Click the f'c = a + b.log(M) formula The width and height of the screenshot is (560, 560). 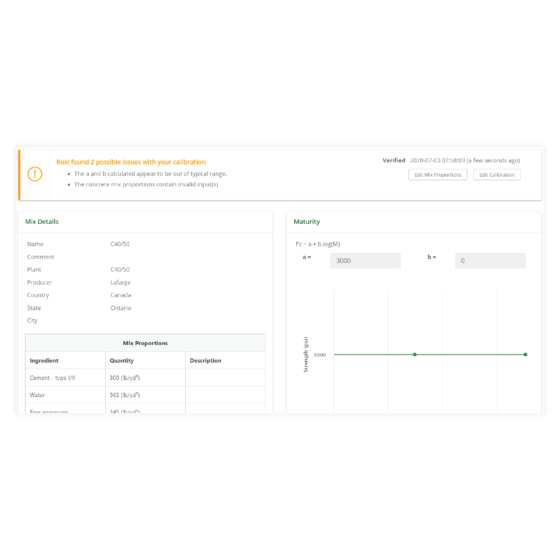click(318, 244)
